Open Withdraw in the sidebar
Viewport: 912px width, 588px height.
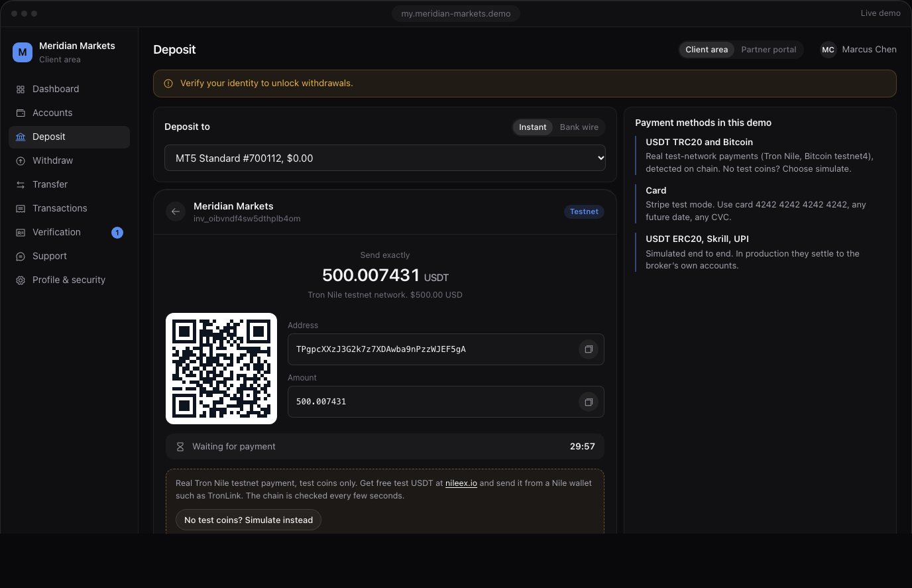click(x=69, y=160)
